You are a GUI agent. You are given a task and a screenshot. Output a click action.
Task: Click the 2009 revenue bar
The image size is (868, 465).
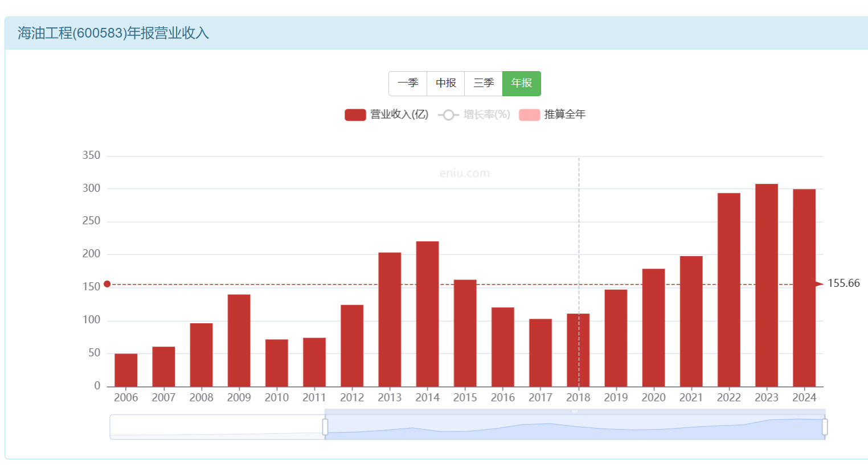[x=239, y=340]
